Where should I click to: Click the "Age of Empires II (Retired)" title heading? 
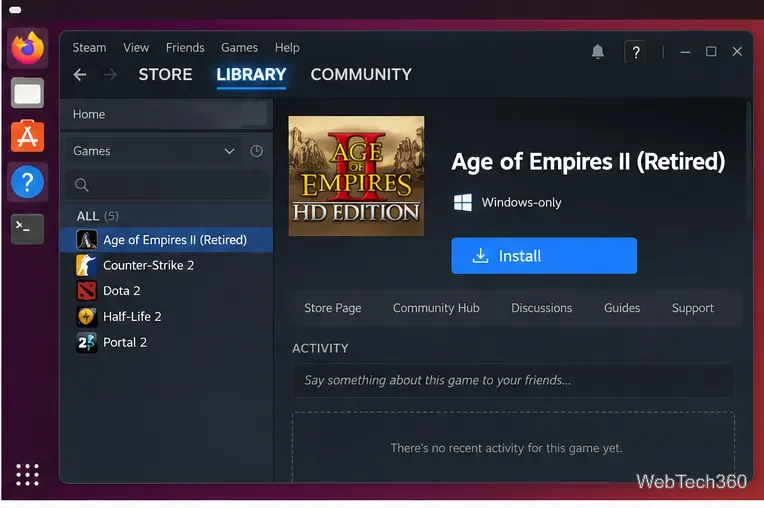(x=588, y=161)
